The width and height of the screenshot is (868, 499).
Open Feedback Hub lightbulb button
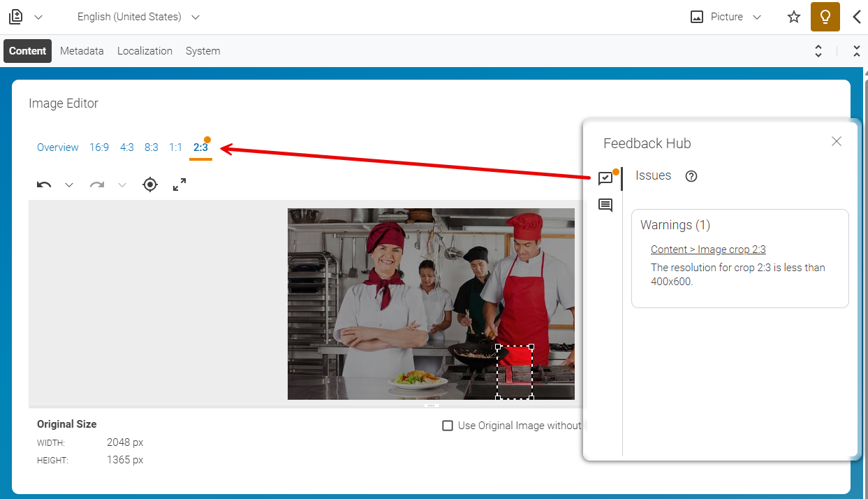(x=825, y=17)
